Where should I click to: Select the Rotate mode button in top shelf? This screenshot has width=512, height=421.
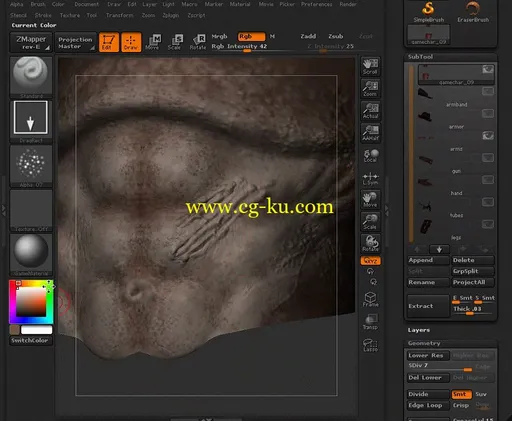(x=198, y=42)
